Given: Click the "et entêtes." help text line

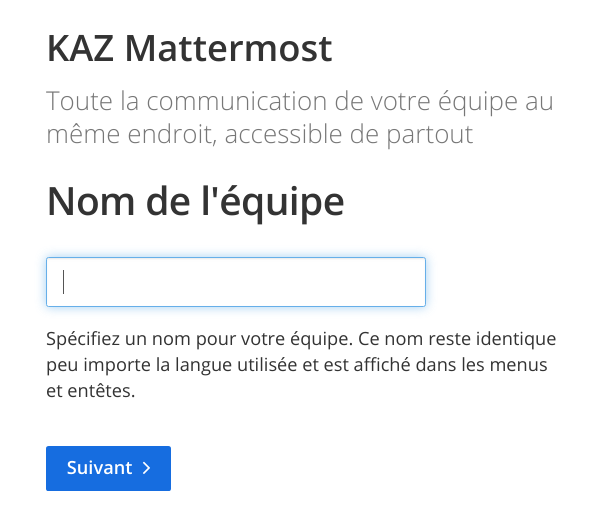Looking at the screenshot, I should (90, 391).
